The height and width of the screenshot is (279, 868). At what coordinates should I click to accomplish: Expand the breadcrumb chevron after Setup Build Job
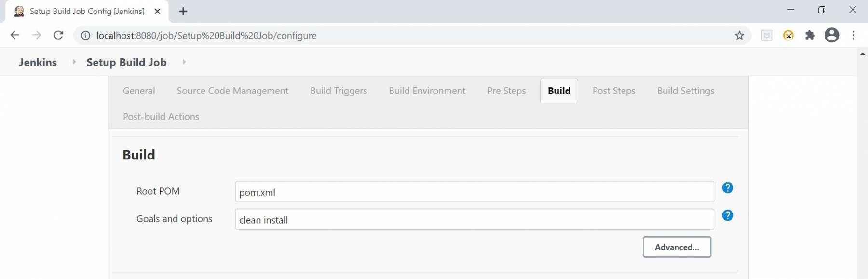coord(184,62)
